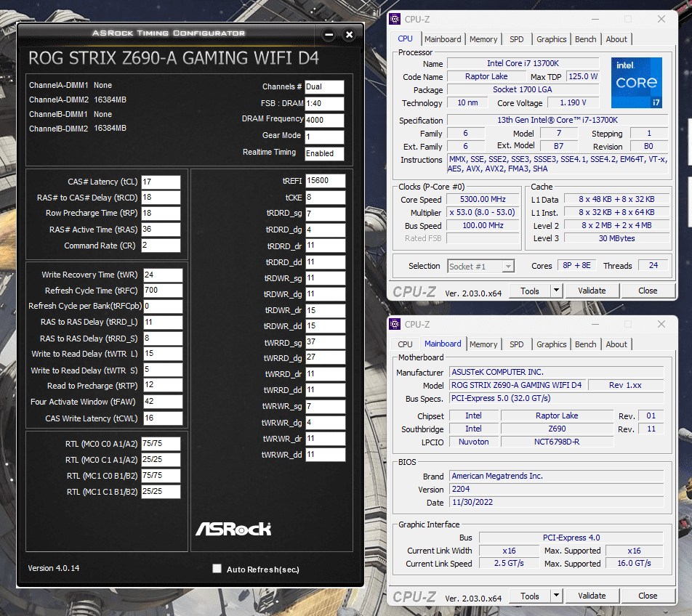Minimize the ASRock Timing Configurator window
Screen dimensions: 692x616
coord(329,34)
